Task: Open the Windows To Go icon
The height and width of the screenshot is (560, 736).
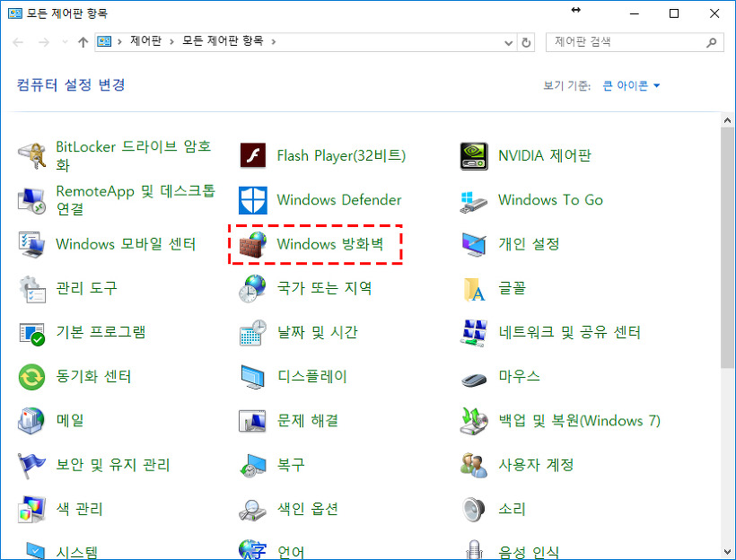Action: [474, 202]
